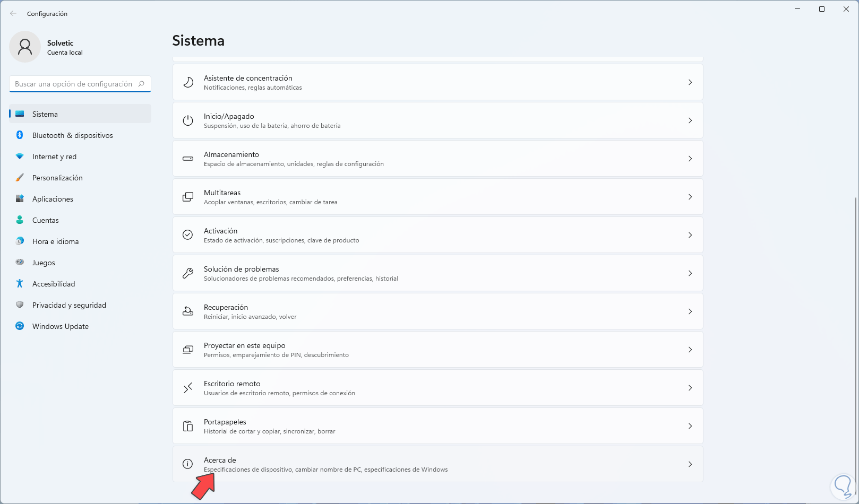This screenshot has width=859, height=504.
Task: Click the Windows Update refresh icon
Action: (20, 326)
